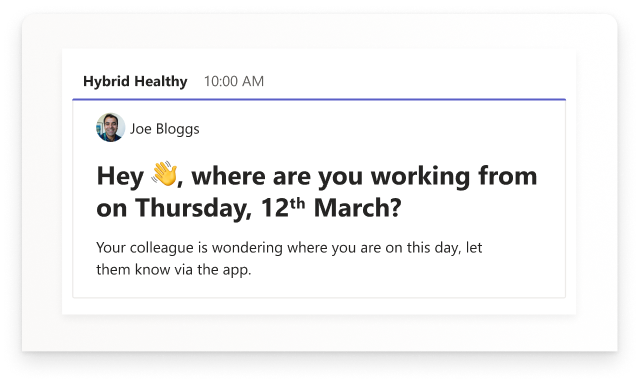The width and height of the screenshot is (640, 382).
Task: Click "them know via the app." line
Action: click(174, 270)
